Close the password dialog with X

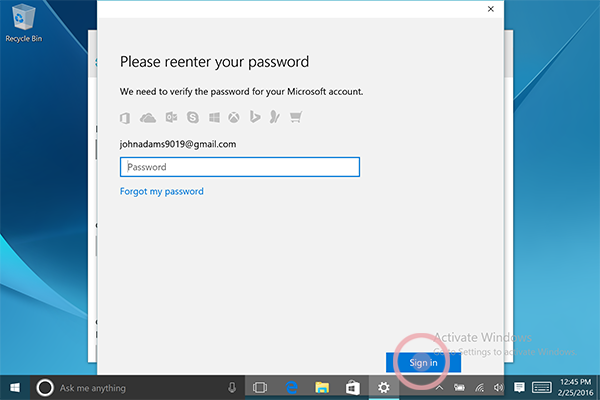click(491, 9)
